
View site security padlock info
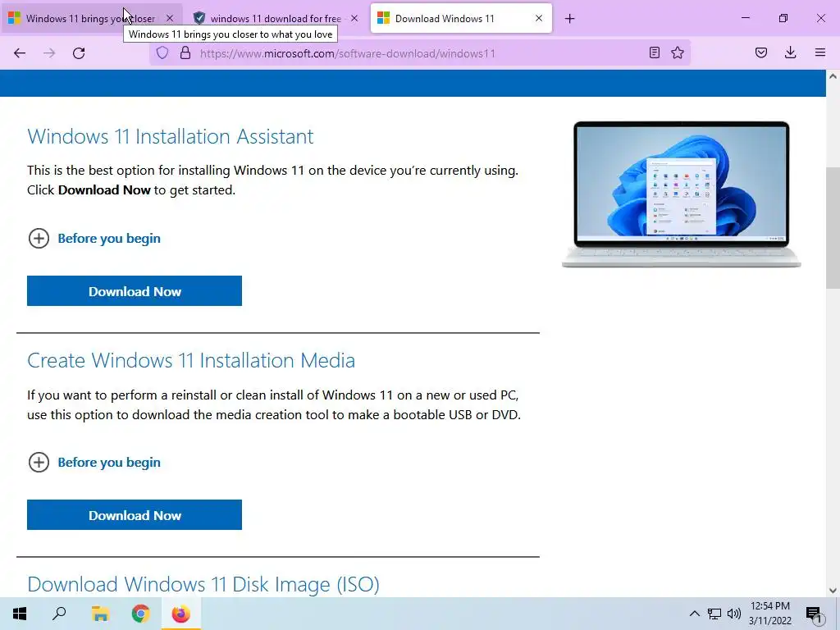pos(185,52)
